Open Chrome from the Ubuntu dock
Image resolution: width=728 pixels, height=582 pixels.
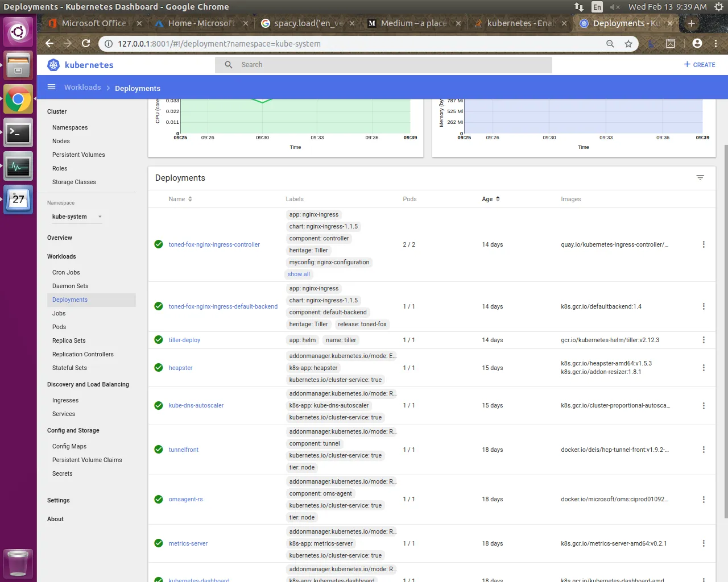pyautogui.click(x=18, y=100)
